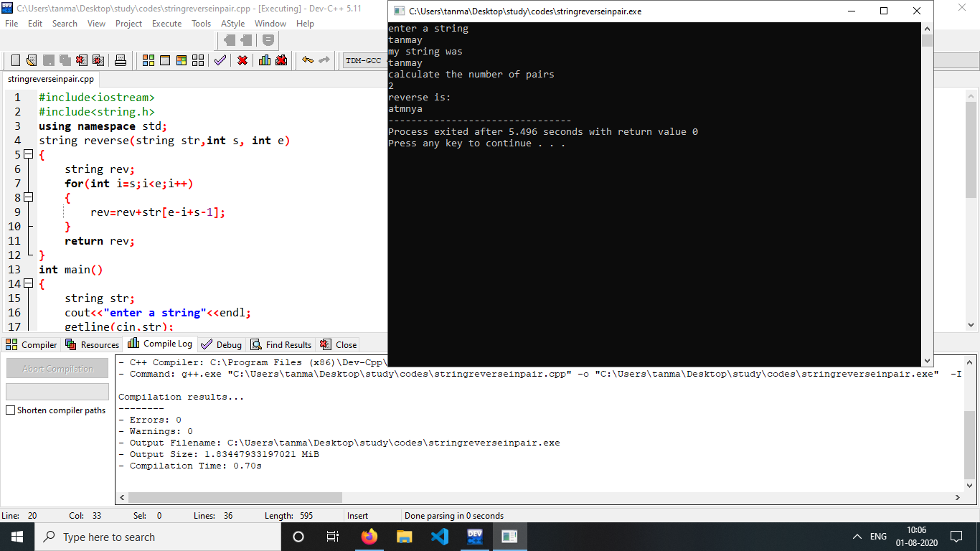Click the compile log horizontal scrollbar thumb
980x551 pixels.
(x=235, y=497)
